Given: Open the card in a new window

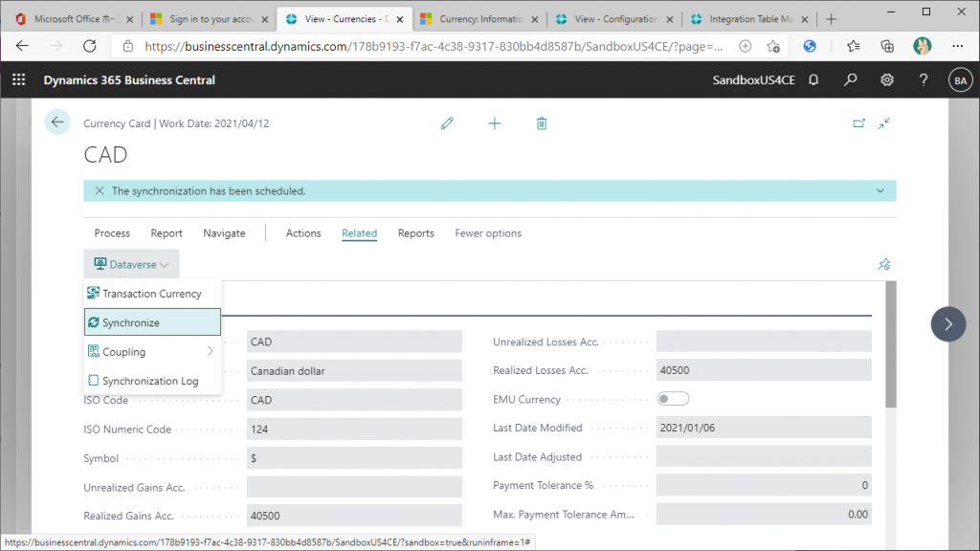Looking at the screenshot, I should [858, 123].
